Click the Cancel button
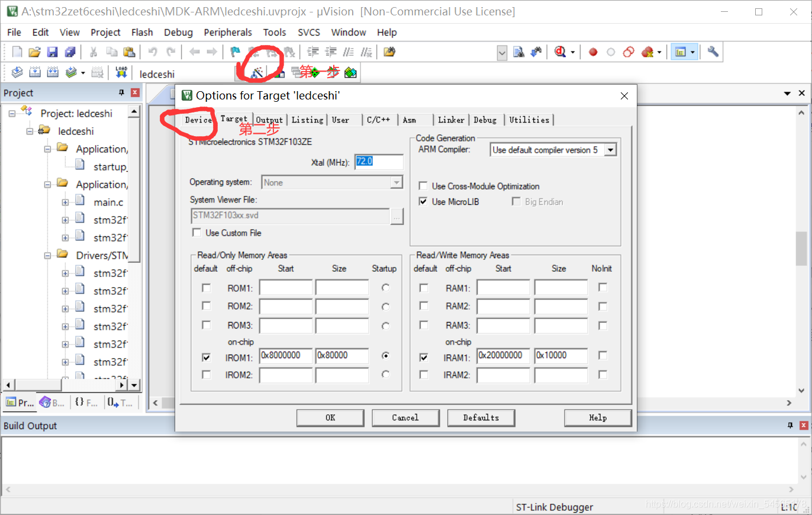 405,418
